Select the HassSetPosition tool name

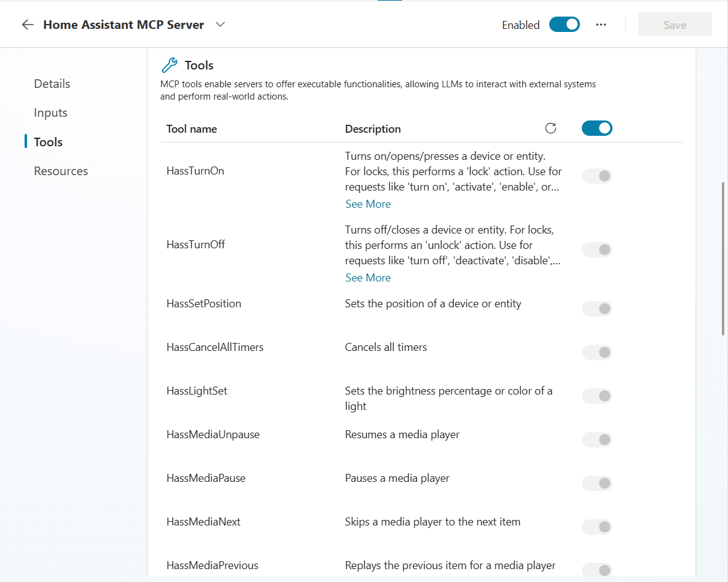click(204, 304)
